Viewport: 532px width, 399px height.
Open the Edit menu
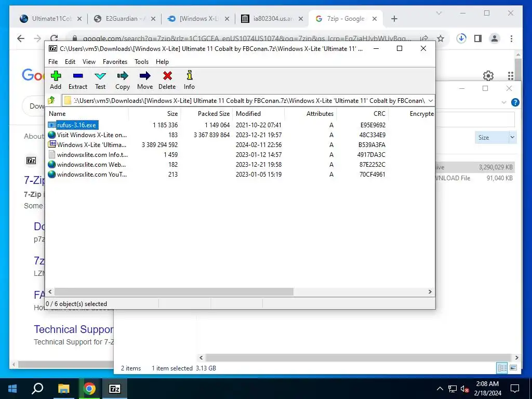(x=70, y=61)
